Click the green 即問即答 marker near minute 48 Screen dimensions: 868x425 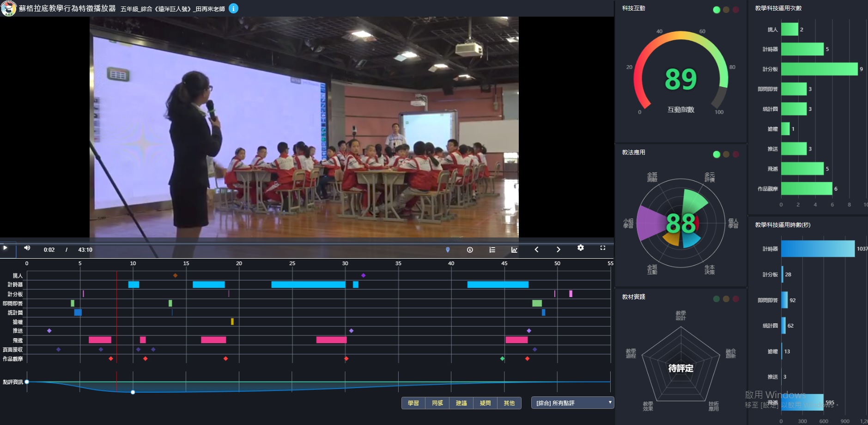point(537,303)
